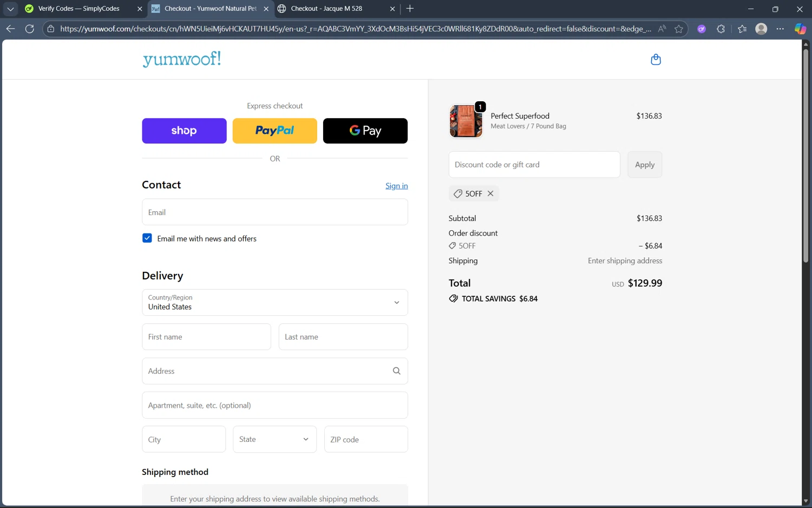Image resolution: width=812 pixels, height=508 pixels.
Task: Pay with Google Pay button
Action: (x=365, y=131)
